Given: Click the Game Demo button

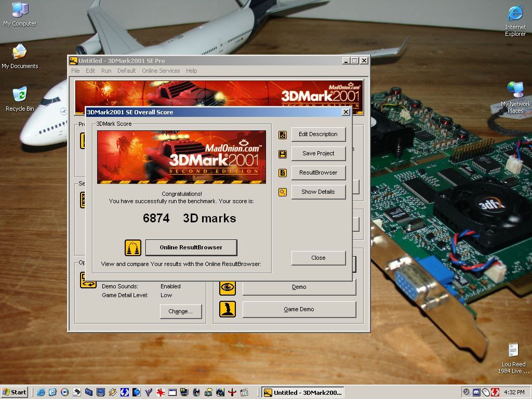Looking at the screenshot, I should (299, 310).
